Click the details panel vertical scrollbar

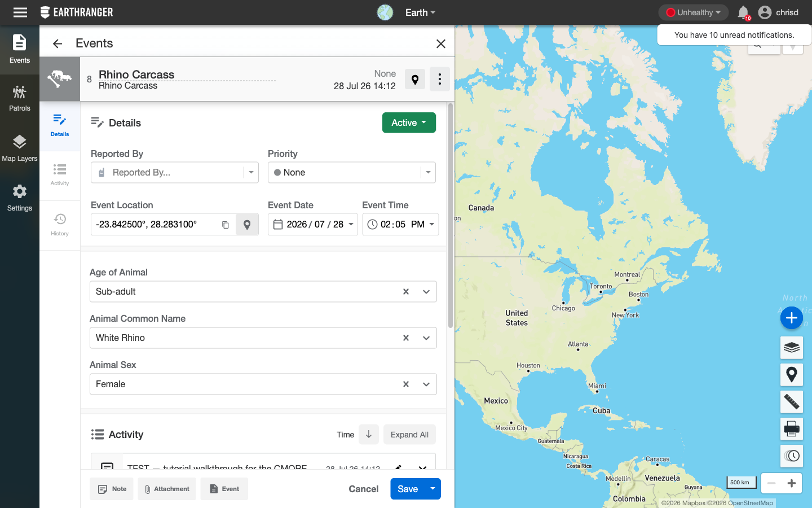450,215
